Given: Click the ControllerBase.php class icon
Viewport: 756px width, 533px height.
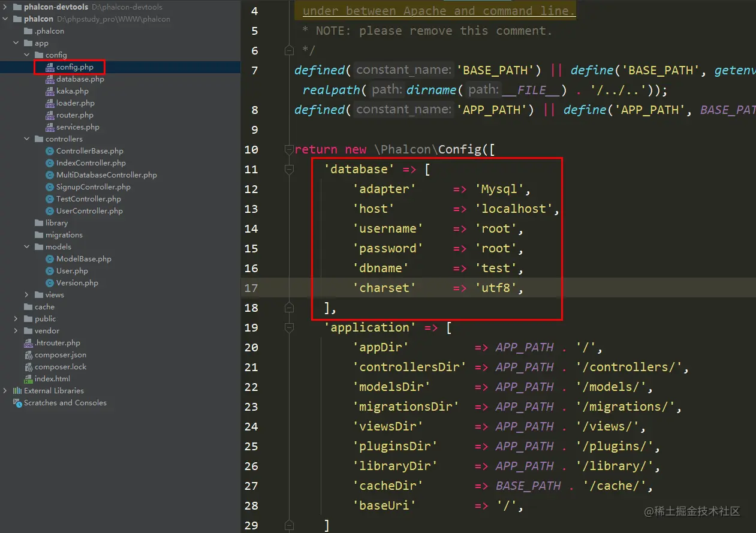Looking at the screenshot, I should (50, 151).
